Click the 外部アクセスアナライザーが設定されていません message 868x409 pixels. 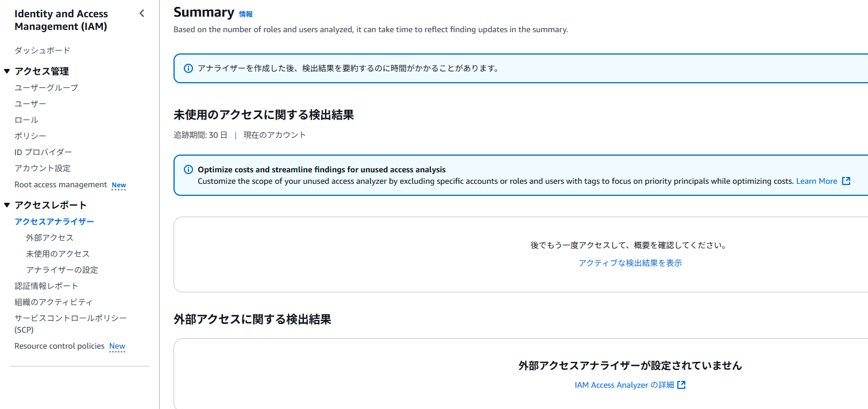pyautogui.click(x=630, y=365)
